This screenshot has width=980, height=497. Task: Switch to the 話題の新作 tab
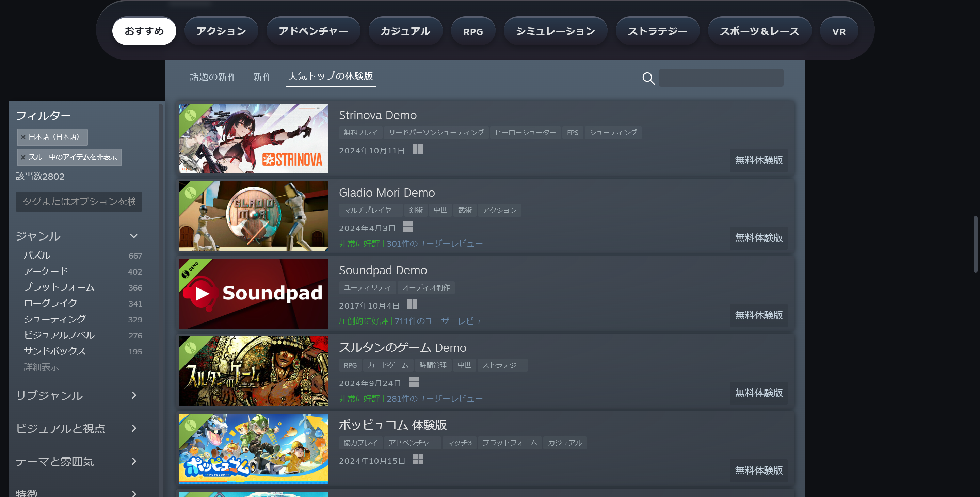pos(213,77)
